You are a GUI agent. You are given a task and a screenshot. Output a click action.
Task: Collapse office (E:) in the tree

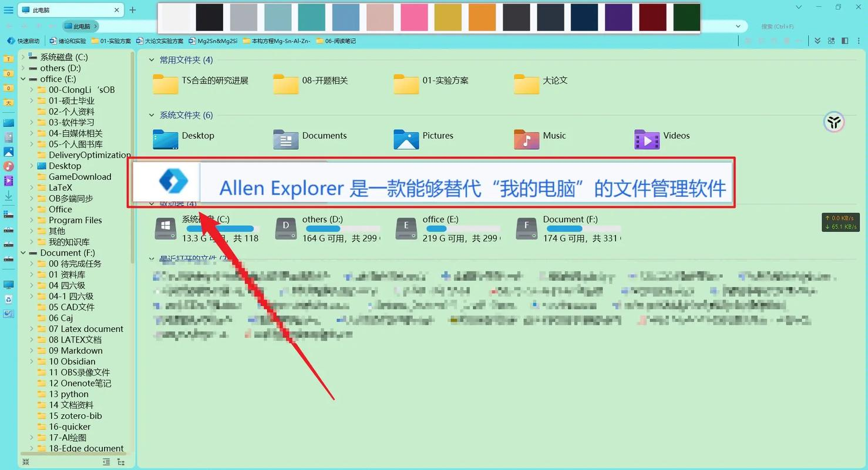(x=23, y=79)
